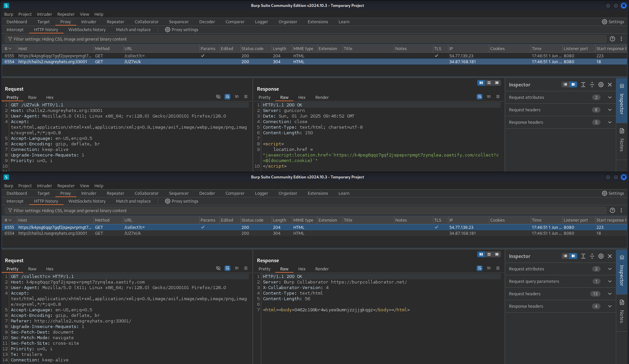Expand Request headers in upper Inspector
Image resolution: width=629 pixels, height=364 pixels.
[x=560, y=110]
